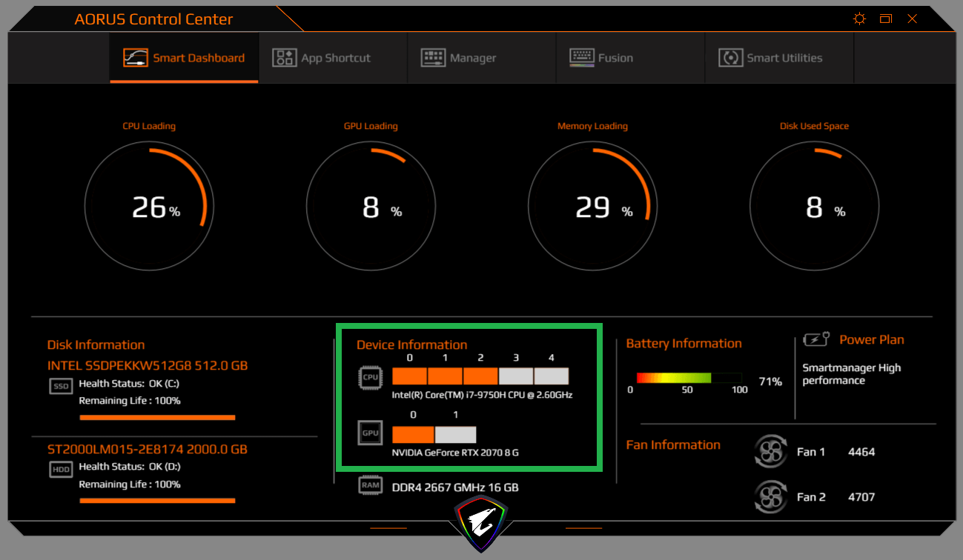Open the Smart Dashboard tab
The width and height of the screenshot is (963, 560).
(184, 58)
